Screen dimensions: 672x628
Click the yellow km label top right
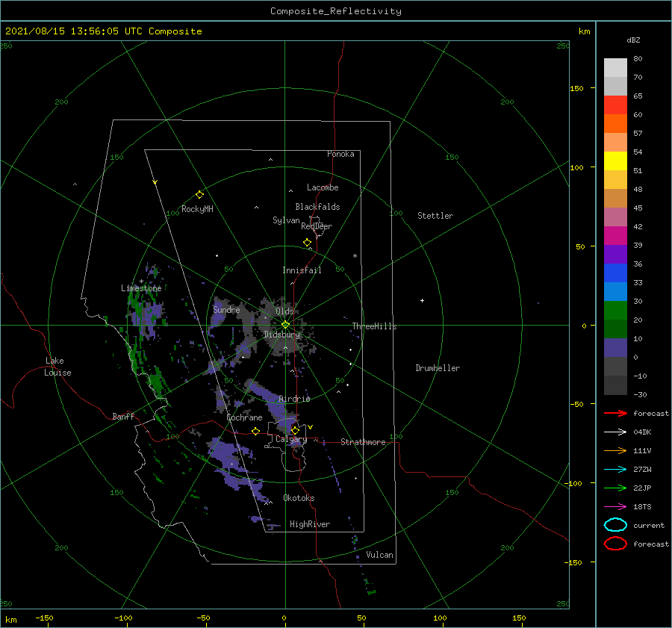584,31
